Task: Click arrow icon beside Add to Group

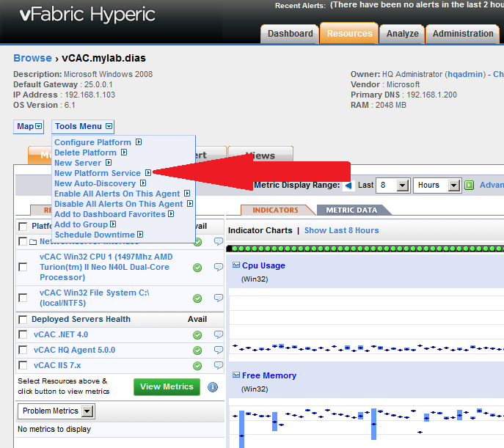Action: click(113, 224)
